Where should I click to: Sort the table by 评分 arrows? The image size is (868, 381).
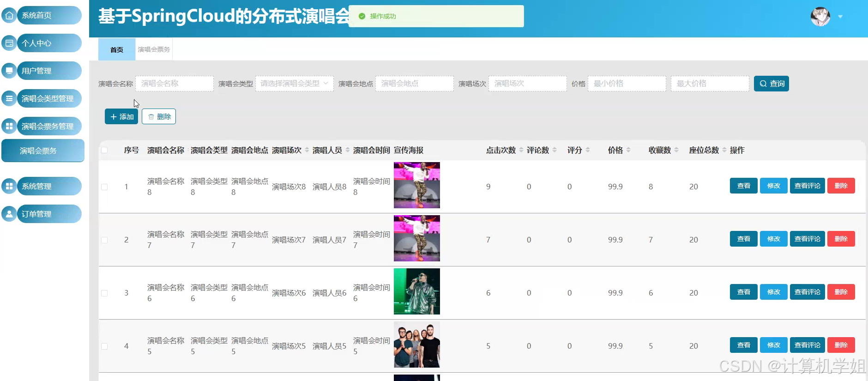click(x=587, y=150)
